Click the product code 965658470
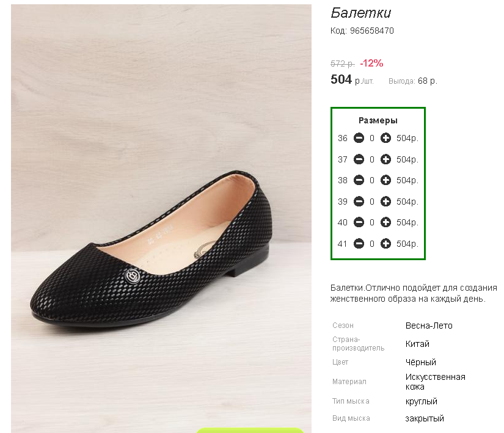The height and width of the screenshot is (433, 504). (371, 31)
